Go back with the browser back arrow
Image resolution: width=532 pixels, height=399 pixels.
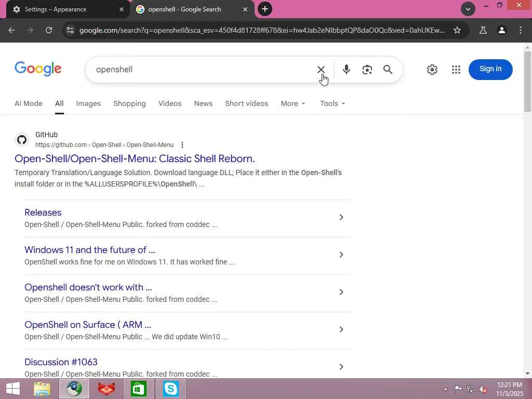pyautogui.click(x=11, y=30)
